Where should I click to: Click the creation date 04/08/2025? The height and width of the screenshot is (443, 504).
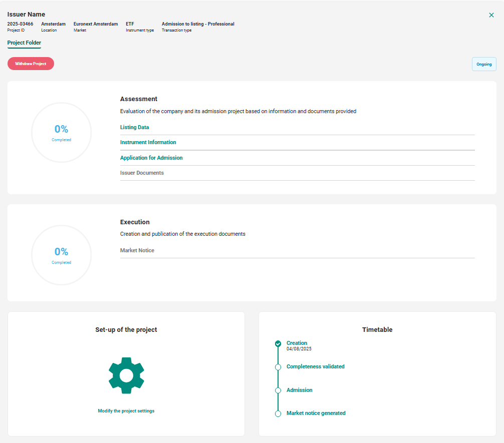coord(299,349)
